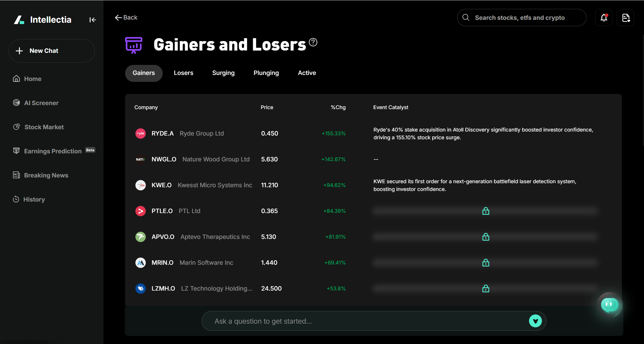
Task: Click the help question mark beside Gainers and Losers
Action: click(x=313, y=42)
